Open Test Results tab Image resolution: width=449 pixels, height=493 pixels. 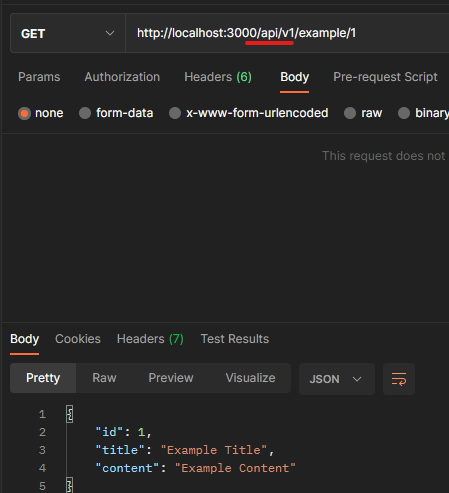[235, 339]
